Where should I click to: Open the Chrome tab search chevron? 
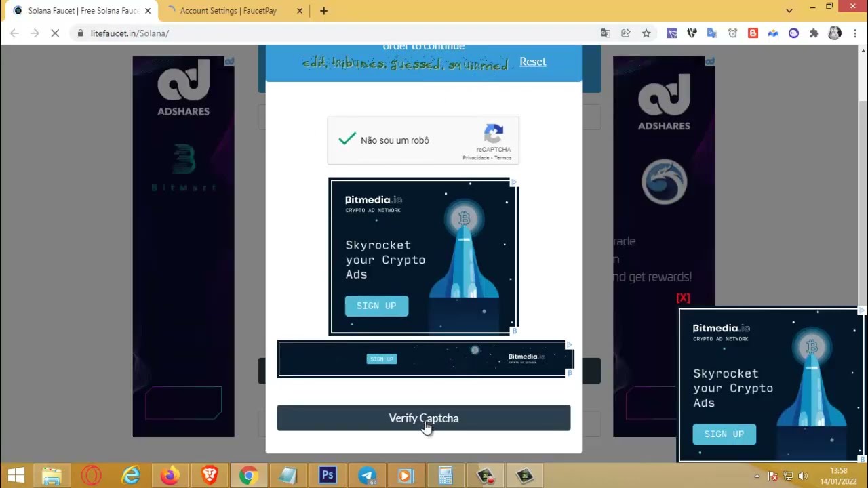(789, 10)
